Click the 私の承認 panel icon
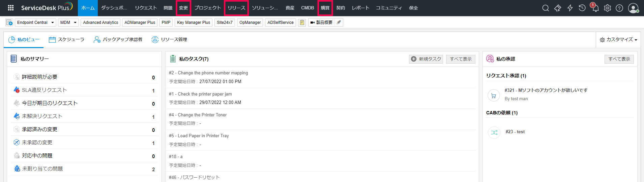Viewport: 644px width, 182px height. pyautogui.click(x=490, y=59)
